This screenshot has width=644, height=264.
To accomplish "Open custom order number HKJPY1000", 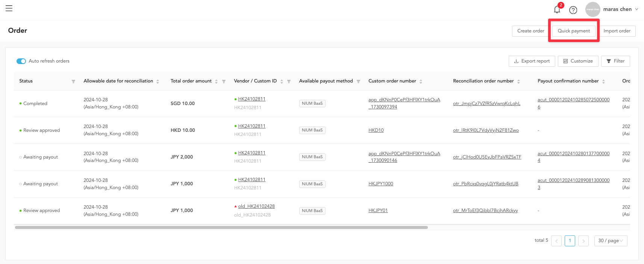I will 381,184.
